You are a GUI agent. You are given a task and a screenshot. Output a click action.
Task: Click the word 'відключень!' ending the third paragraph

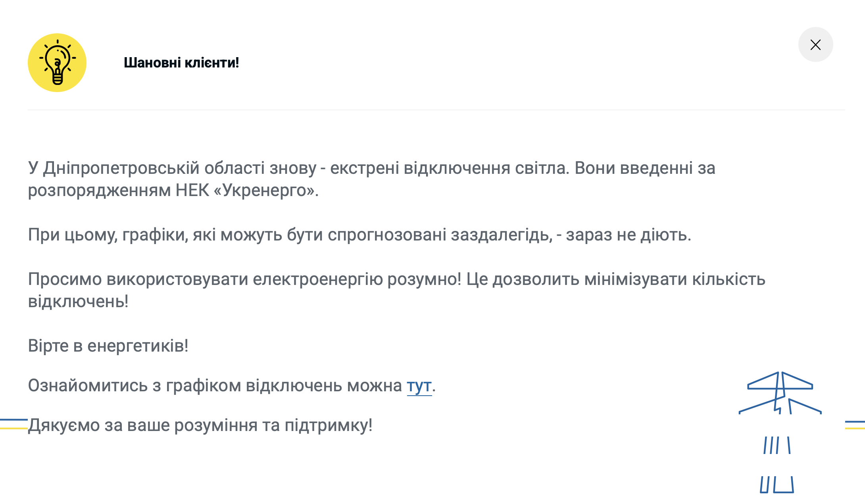click(x=78, y=302)
